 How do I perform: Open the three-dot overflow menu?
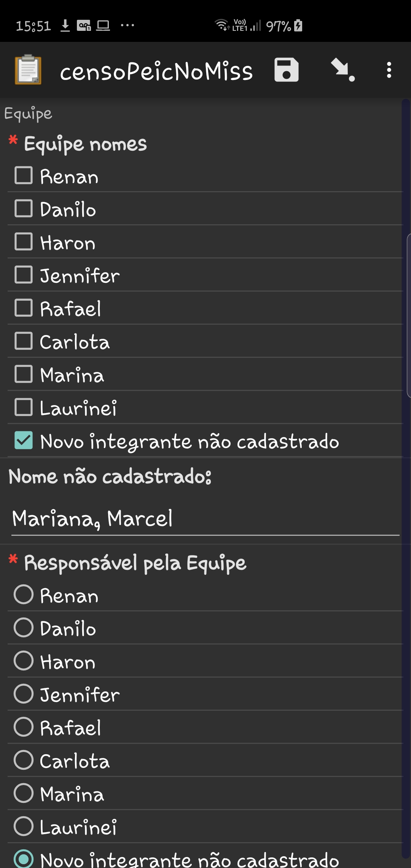click(x=389, y=70)
